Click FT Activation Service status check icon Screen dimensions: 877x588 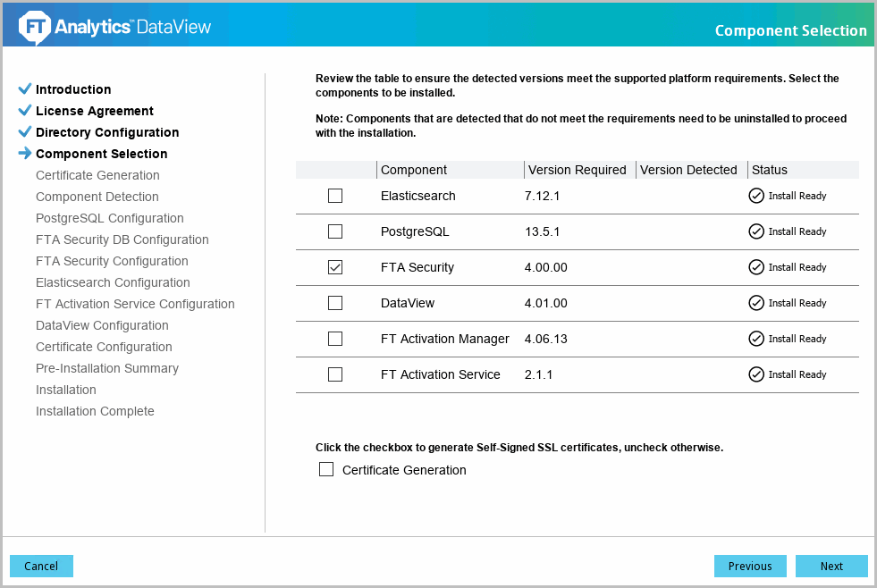point(756,374)
